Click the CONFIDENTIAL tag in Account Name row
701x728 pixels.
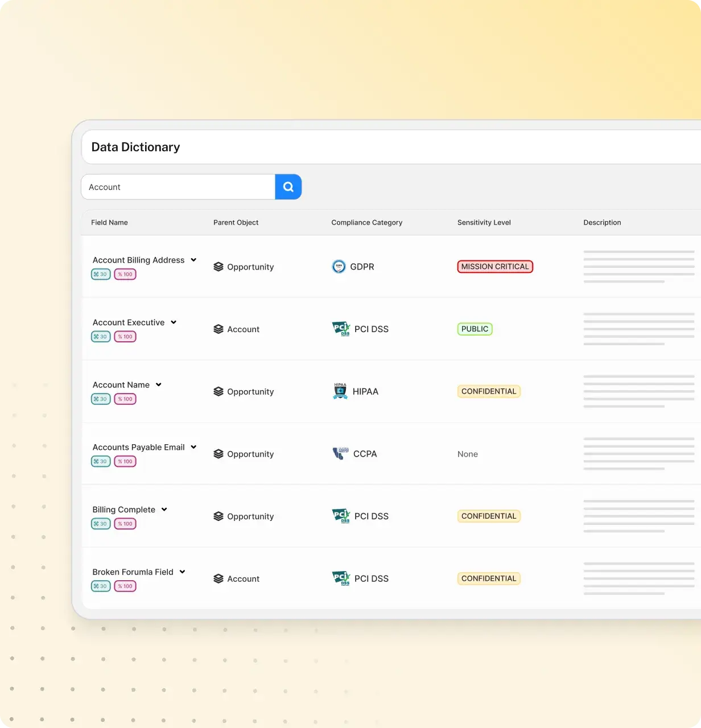[x=489, y=391]
